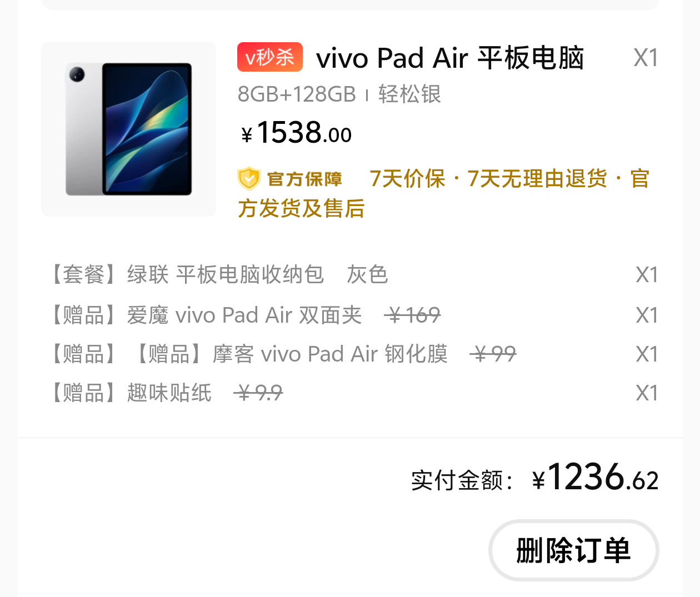This screenshot has height=597, width=700.
Task: Open 7天价保 guarantee details text
Action: pos(407,179)
